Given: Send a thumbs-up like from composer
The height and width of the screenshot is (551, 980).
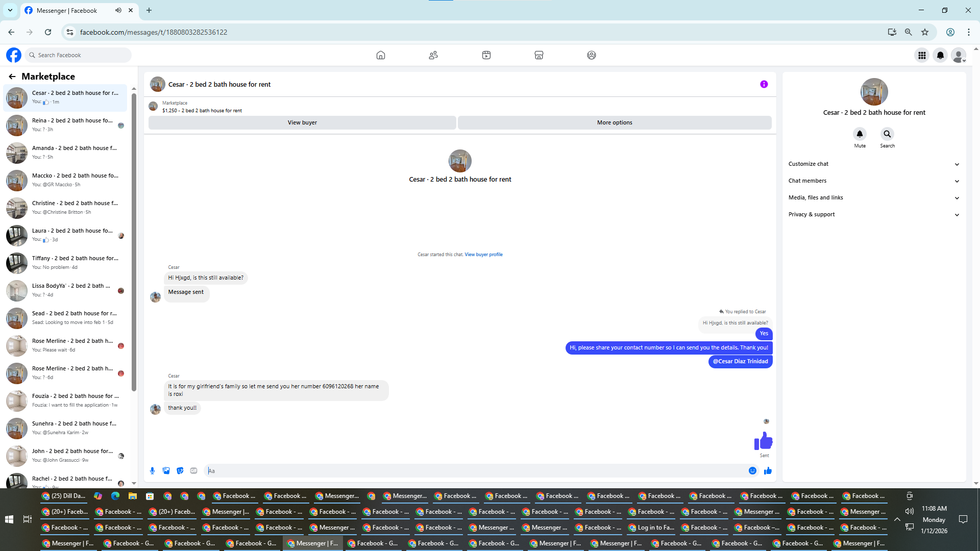Looking at the screenshot, I should [x=768, y=471].
